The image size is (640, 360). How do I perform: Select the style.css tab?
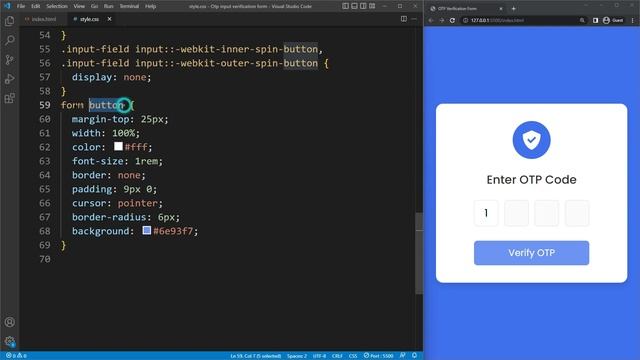tap(89, 19)
